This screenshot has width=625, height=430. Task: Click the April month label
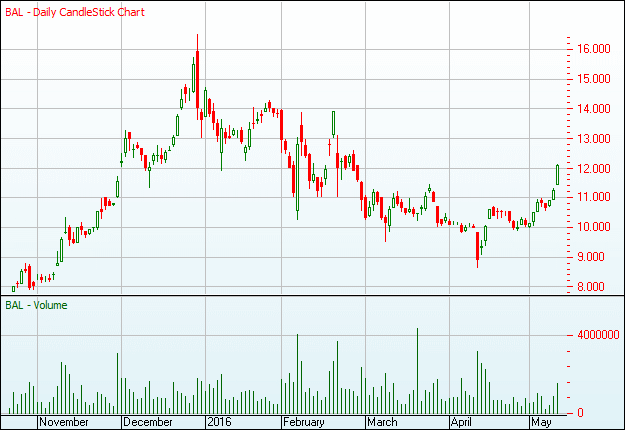click(461, 422)
